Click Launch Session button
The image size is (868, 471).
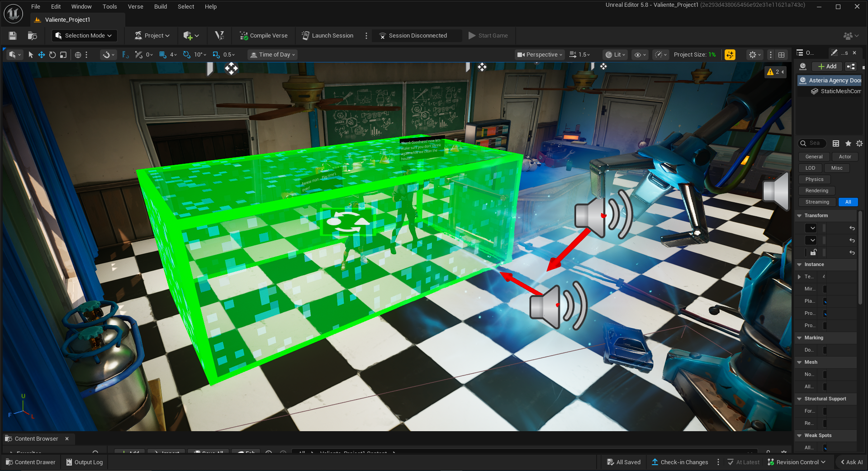[x=327, y=36]
